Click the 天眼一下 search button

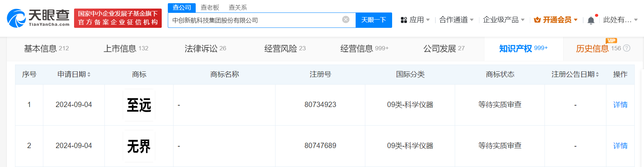tap(374, 20)
